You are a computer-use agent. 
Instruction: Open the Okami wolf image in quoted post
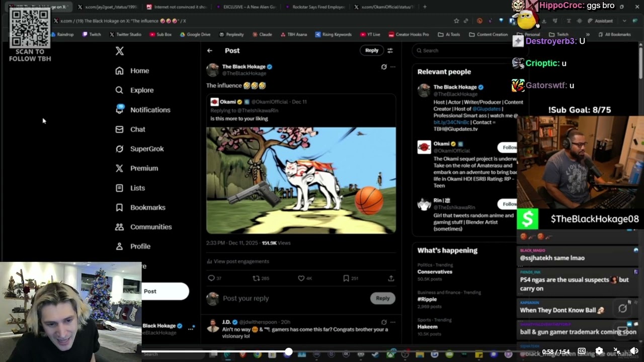301,180
